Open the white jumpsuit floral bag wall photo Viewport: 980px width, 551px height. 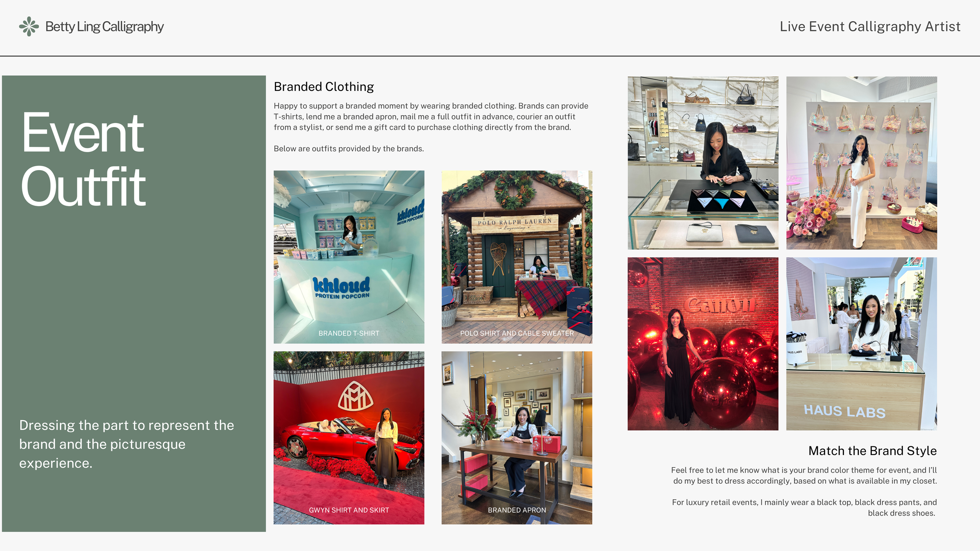(x=862, y=163)
